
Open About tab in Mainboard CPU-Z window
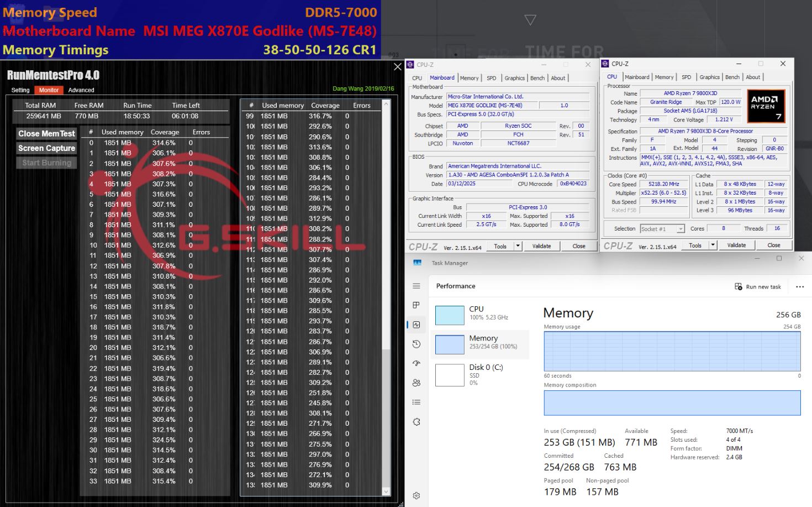tap(558, 78)
